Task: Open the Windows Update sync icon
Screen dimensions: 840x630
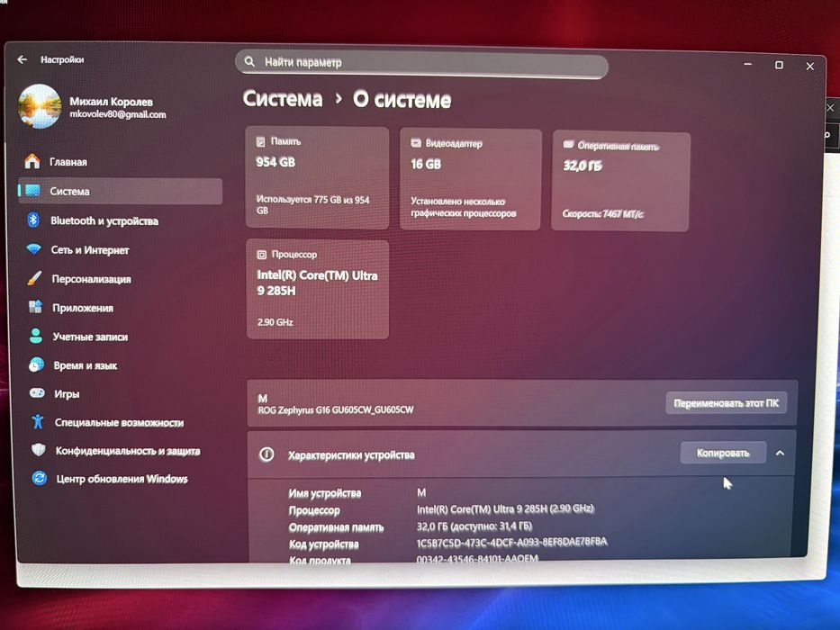Action: 39,478
